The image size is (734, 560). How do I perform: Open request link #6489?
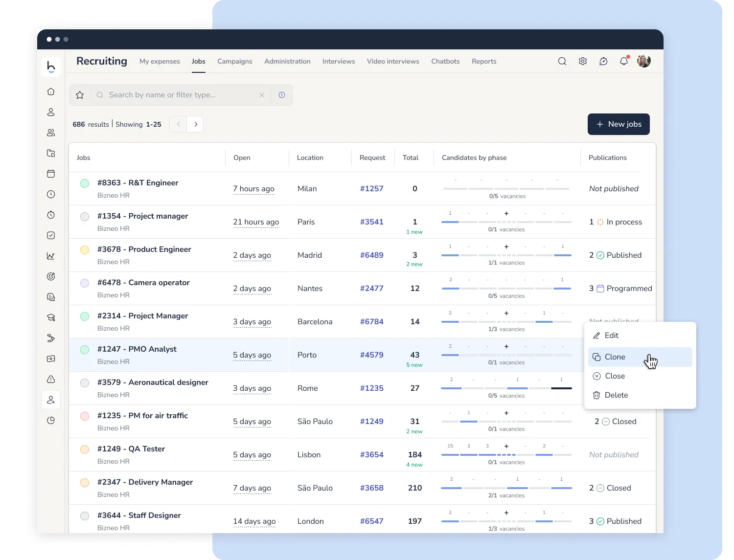tap(372, 255)
